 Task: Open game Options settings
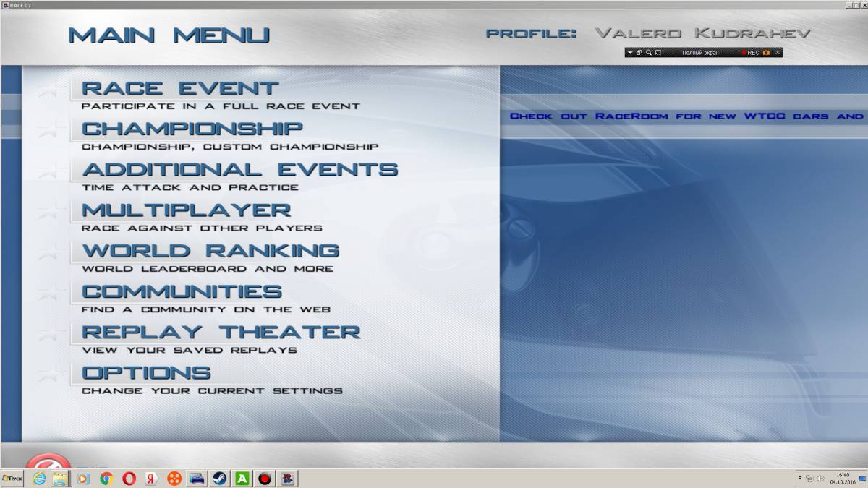click(x=146, y=373)
